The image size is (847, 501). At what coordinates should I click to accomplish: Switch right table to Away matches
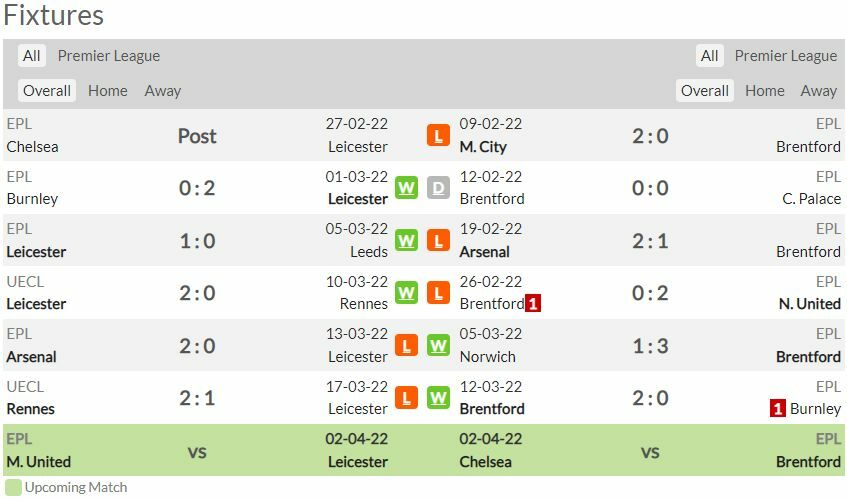pyautogui.click(x=818, y=91)
